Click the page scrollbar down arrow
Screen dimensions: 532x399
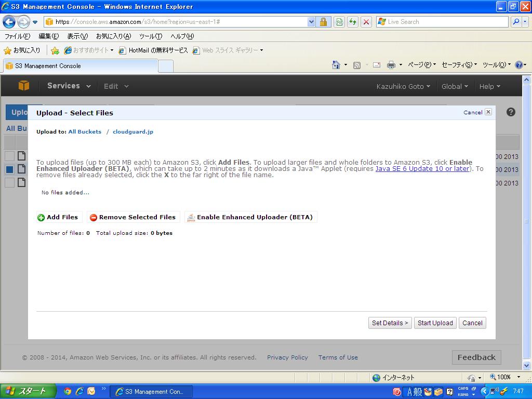point(527,365)
